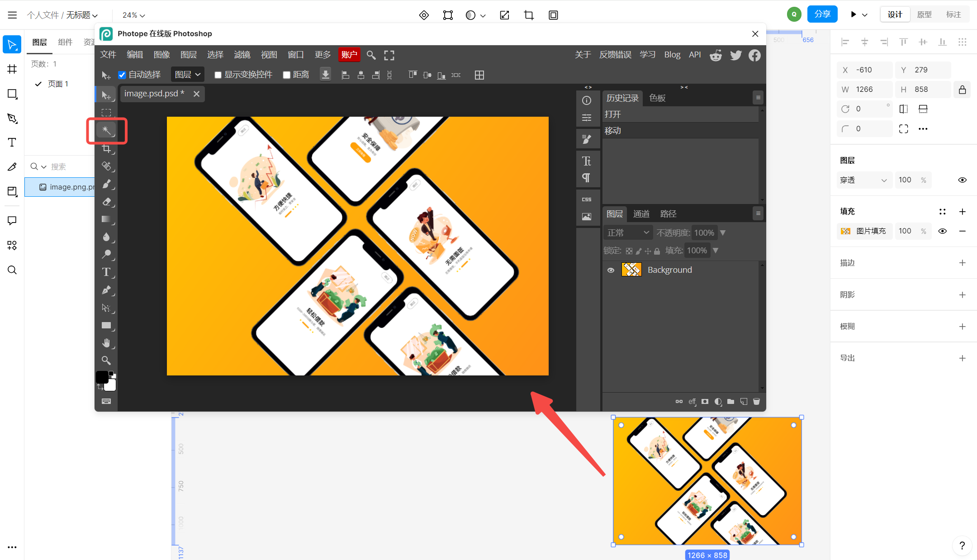This screenshot has width=977, height=560.
Task: Select the Healing Brush tool
Action: [x=106, y=166]
